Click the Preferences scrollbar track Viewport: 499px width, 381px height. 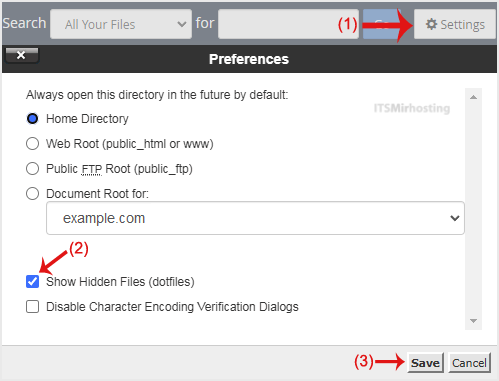click(473, 209)
